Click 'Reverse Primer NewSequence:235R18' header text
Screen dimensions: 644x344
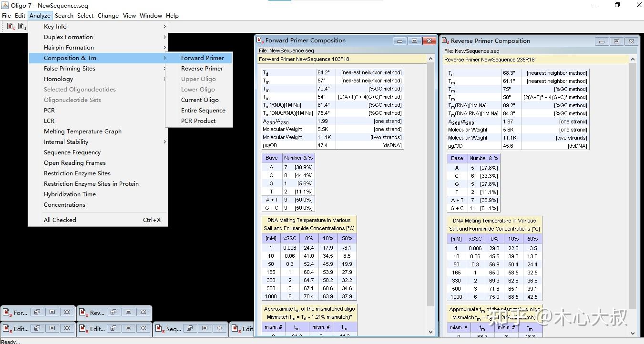(x=489, y=60)
